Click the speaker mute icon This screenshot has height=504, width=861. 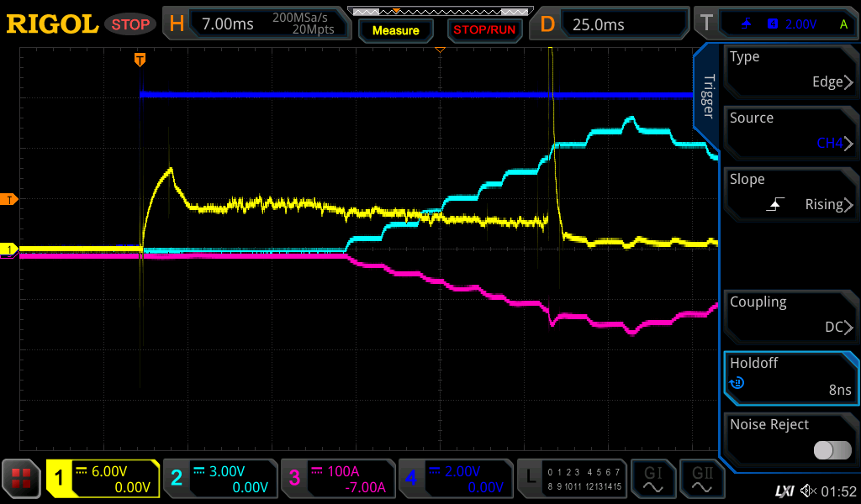[x=808, y=491]
